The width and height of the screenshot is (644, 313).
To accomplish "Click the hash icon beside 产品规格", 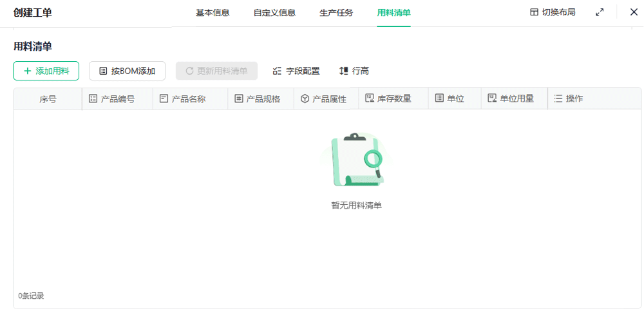I will pyautogui.click(x=238, y=99).
